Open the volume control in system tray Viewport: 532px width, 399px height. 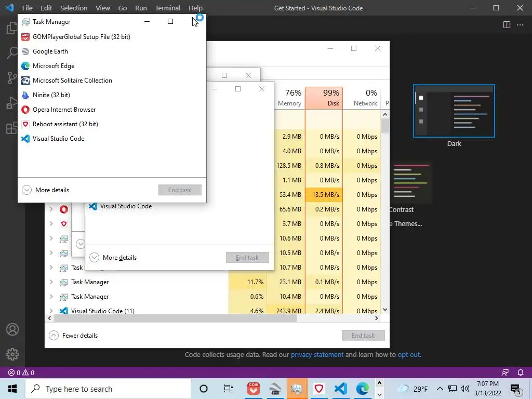pos(465,389)
